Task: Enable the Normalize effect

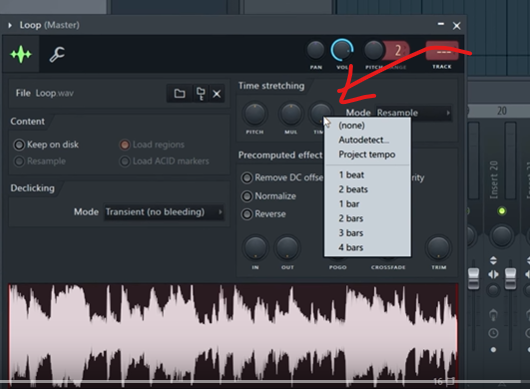Action: [247, 196]
